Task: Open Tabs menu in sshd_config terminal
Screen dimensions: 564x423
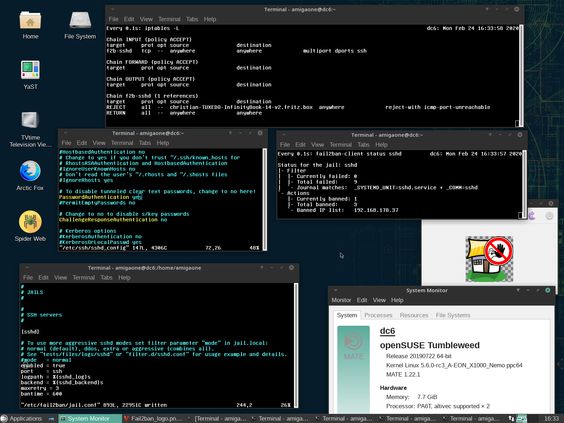Action: [145, 143]
